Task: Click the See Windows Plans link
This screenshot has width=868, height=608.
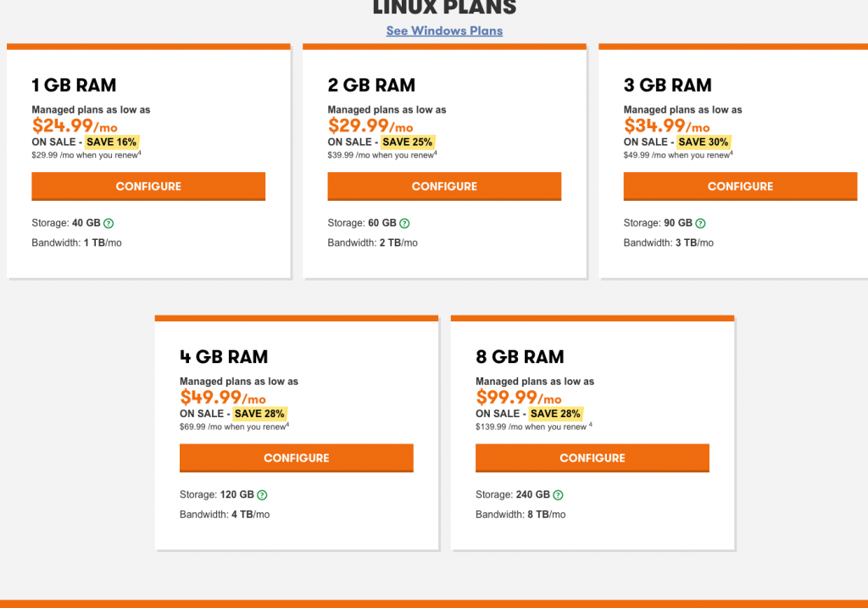Action: [x=444, y=31]
